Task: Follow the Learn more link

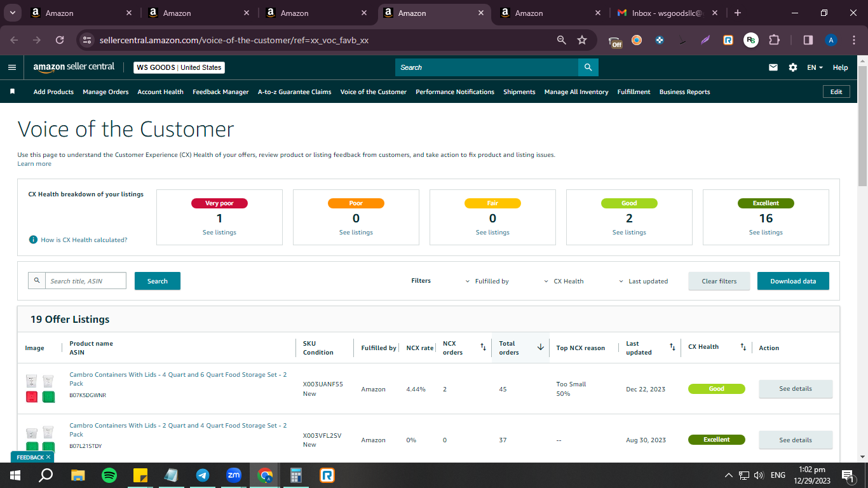Action: pyautogui.click(x=34, y=164)
